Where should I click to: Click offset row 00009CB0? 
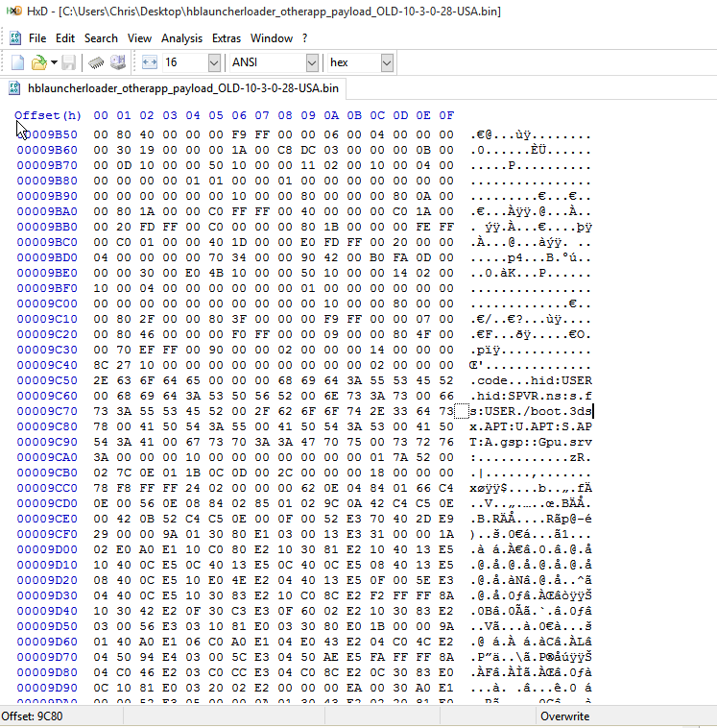pos(47,473)
